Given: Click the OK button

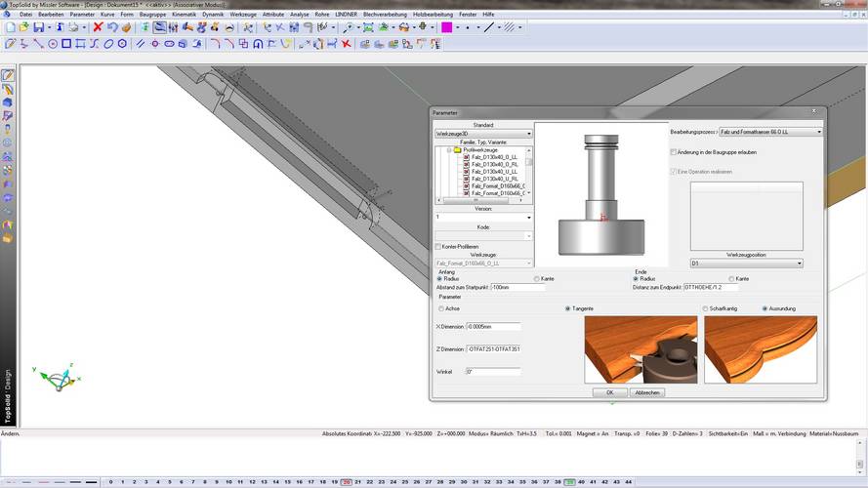Looking at the screenshot, I should click(609, 392).
